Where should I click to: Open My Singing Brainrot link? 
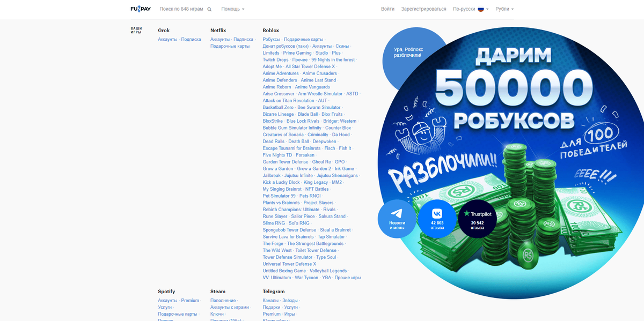click(282, 189)
